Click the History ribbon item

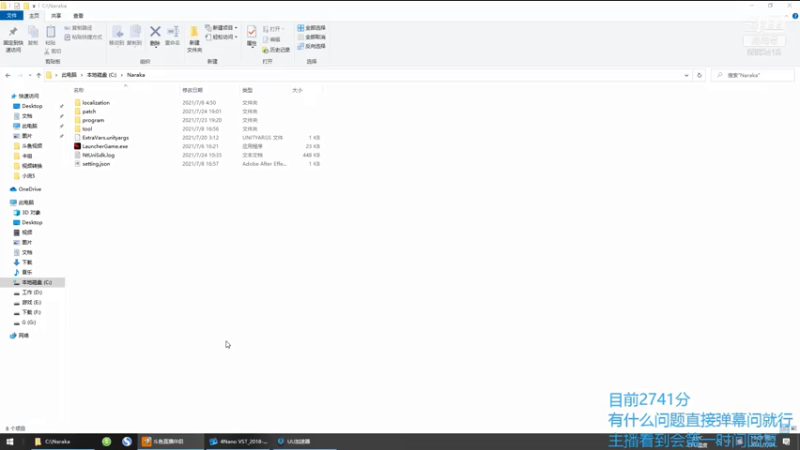[276, 49]
